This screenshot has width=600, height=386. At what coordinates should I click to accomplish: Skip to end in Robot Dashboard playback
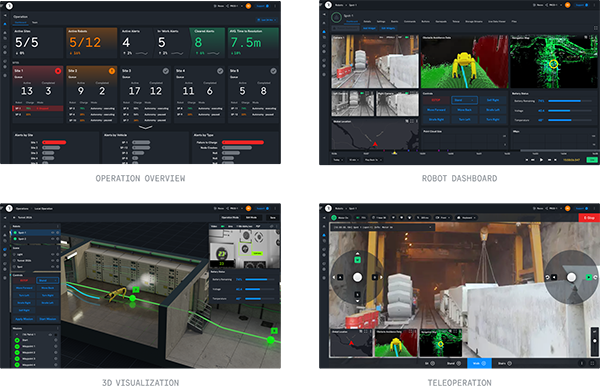click(x=556, y=160)
